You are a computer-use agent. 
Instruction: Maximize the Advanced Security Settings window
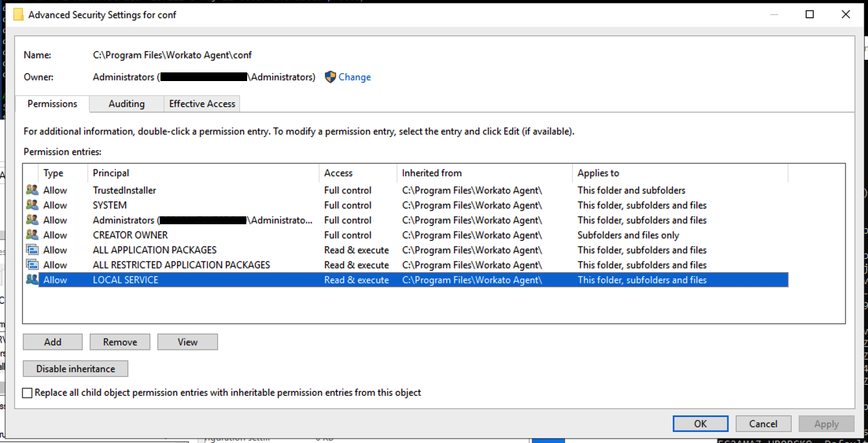click(809, 15)
